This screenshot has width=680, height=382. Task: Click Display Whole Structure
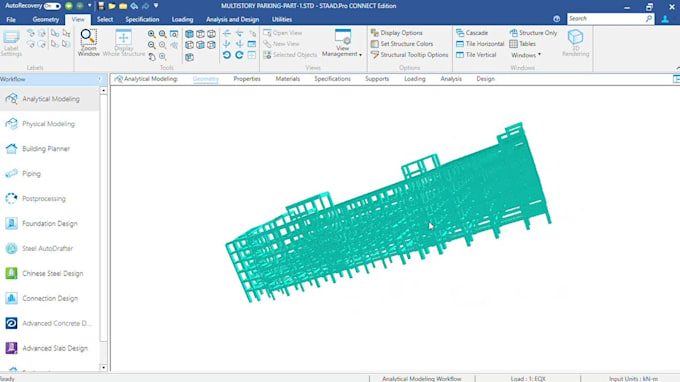(x=124, y=42)
